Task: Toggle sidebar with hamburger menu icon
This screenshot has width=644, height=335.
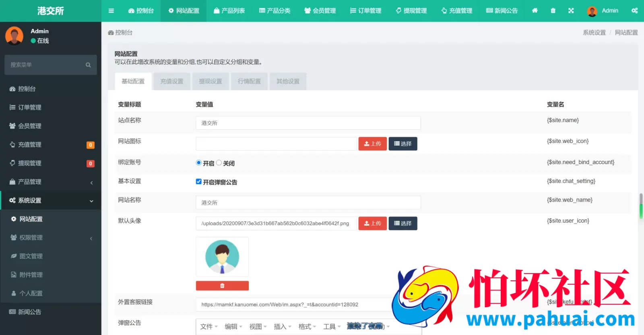Action: pos(111,11)
